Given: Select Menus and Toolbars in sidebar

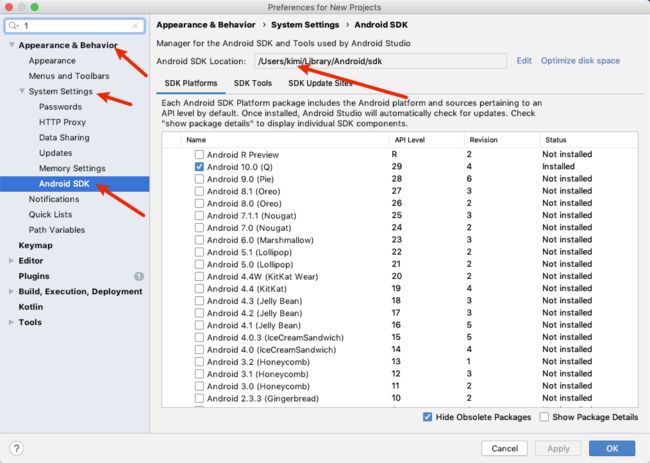Looking at the screenshot, I should click(69, 76).
